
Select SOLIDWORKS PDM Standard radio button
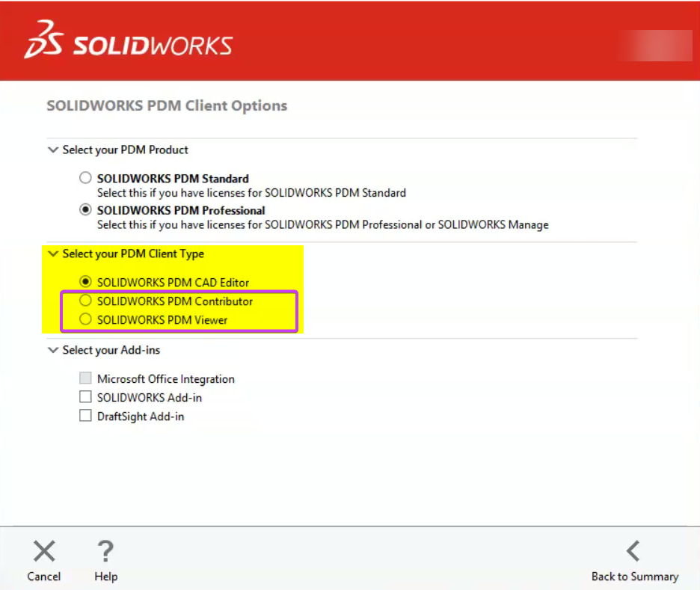[85, 178]
